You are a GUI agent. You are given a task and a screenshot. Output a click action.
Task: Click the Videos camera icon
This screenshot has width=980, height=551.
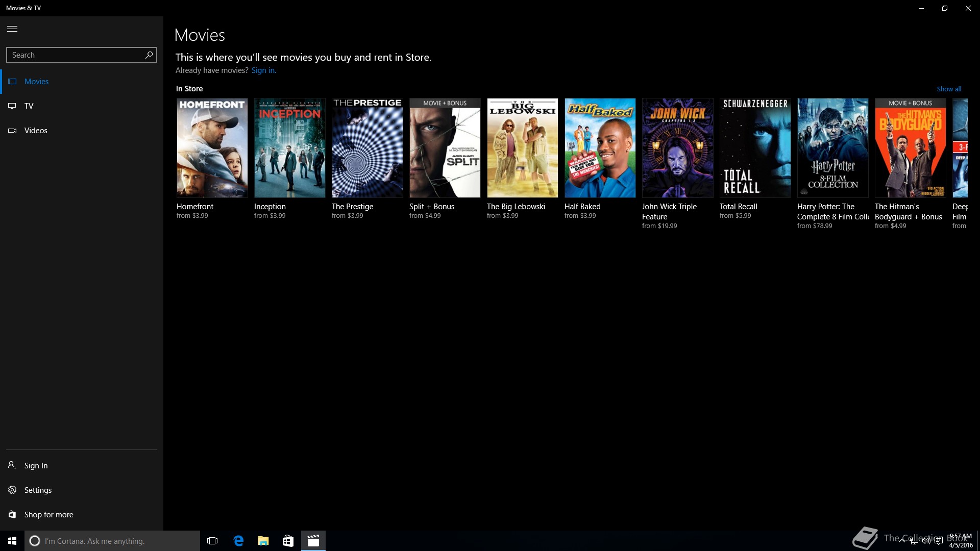tap(13, 131)
